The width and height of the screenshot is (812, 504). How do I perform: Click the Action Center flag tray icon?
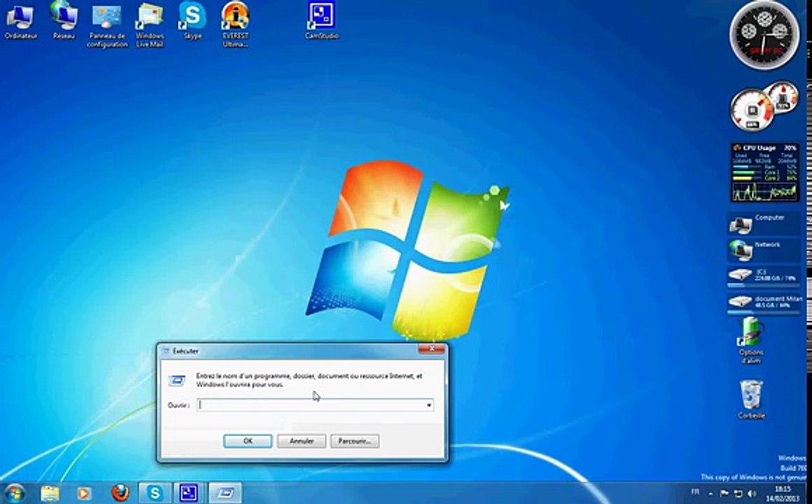[724, 493]
